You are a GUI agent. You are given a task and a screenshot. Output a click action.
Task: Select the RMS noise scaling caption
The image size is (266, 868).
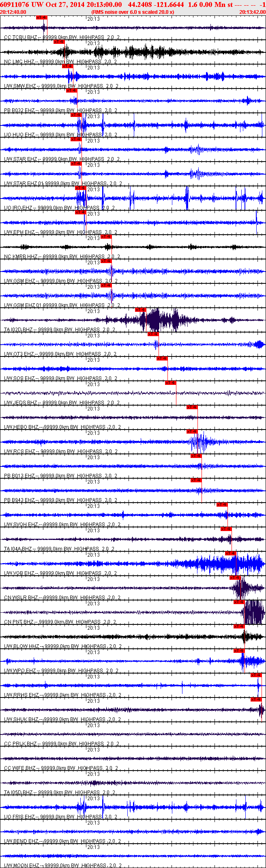133,12
